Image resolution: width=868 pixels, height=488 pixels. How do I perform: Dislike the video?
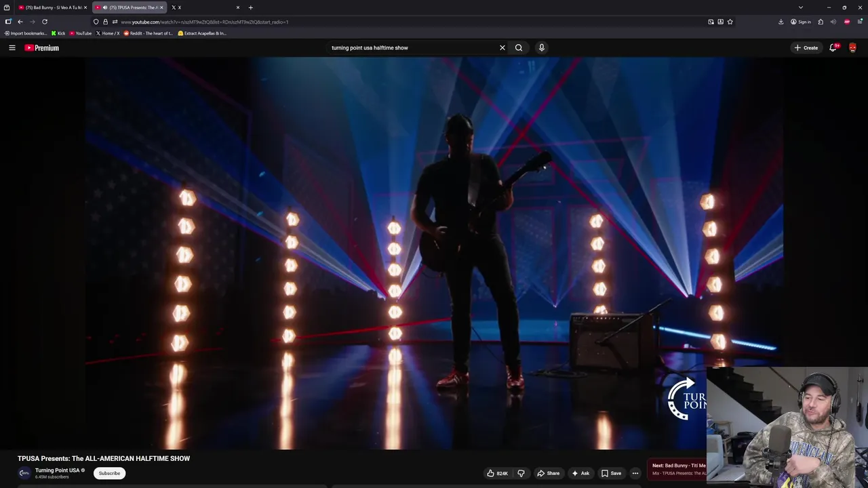[521, 473]
